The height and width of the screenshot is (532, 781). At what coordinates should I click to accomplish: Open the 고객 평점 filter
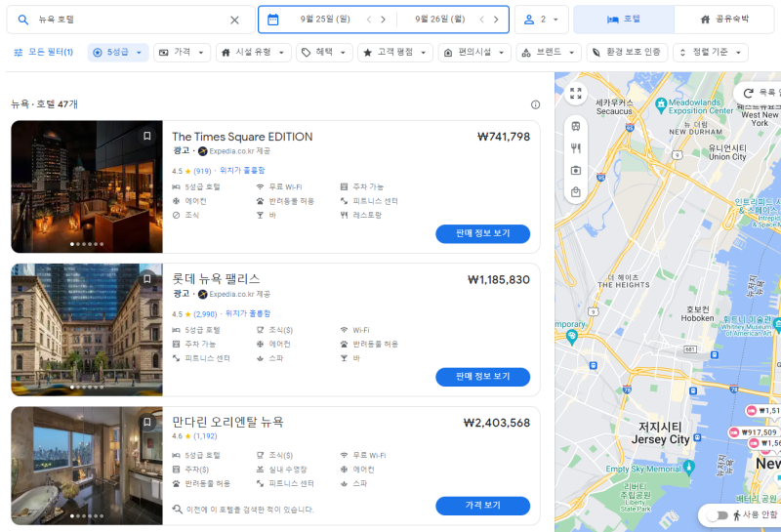pyautogui.click(x=395, y=53)
